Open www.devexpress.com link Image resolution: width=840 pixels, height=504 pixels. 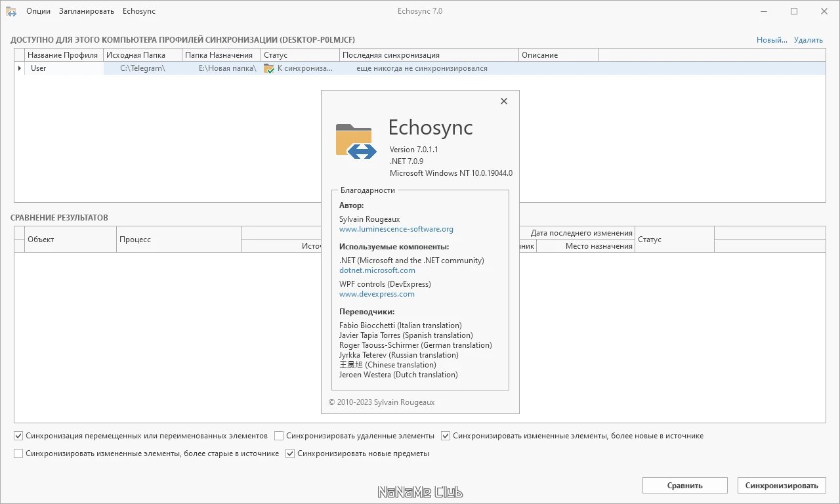pyautogui.click(x=377, y=294)
